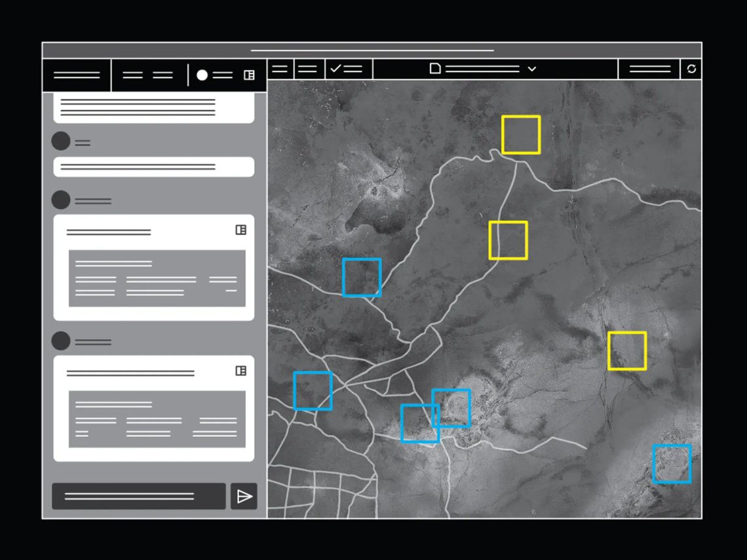The image size is (747, 560).
Task: Open the detail panel icon on the first reply card
Action: coord(240,230)
